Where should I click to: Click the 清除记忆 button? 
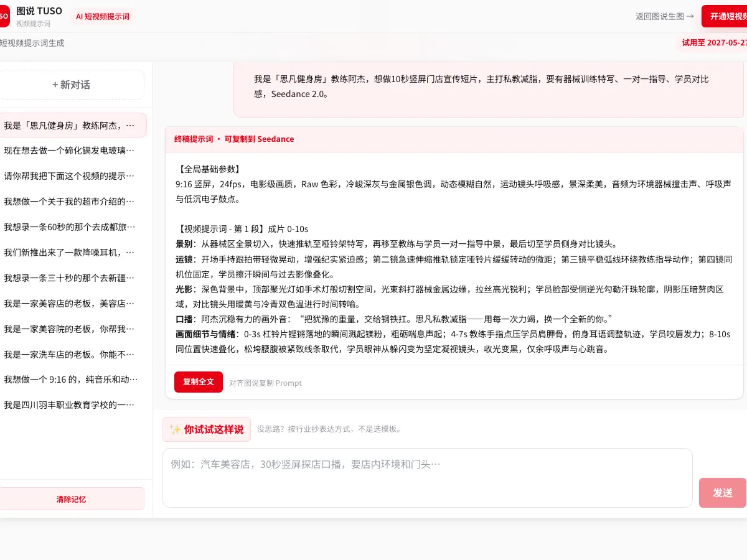pyautogui.click(x=72, y=499)
